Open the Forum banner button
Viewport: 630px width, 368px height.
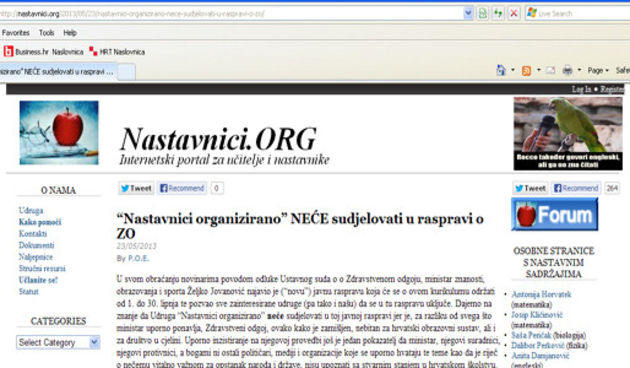click(554, 215)
